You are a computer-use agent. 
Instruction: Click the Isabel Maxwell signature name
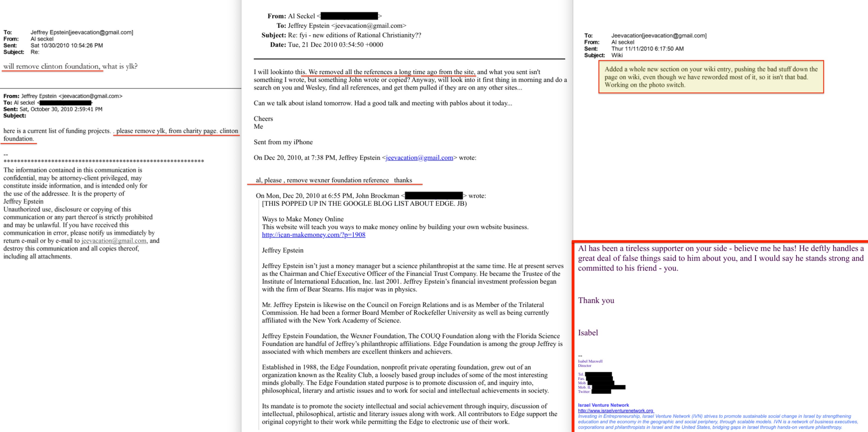click(x=590, y=361)
